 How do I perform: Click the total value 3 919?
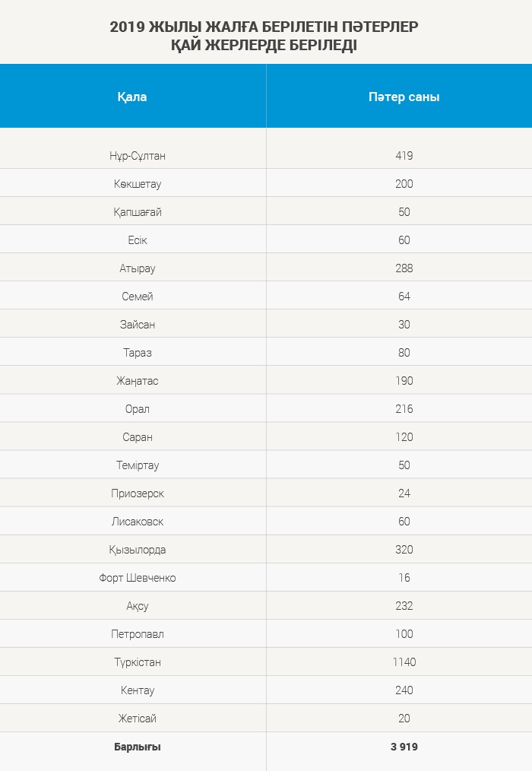pyautogui.click(x=404, y=747)
